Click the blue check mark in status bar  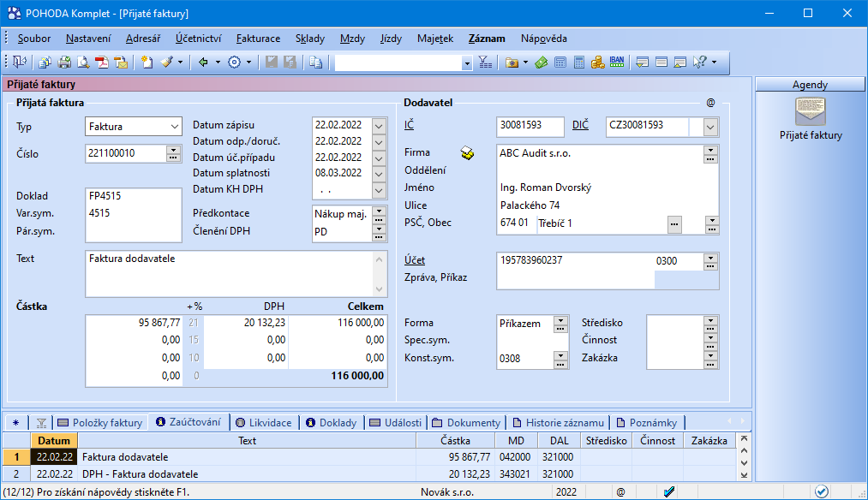click(668, 491)
